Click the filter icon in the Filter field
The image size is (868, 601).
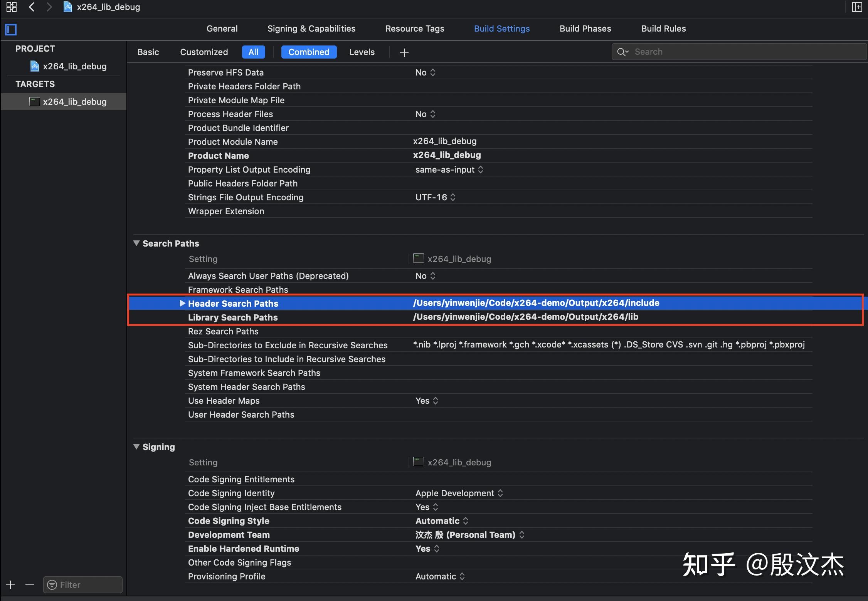pyautogui.click(x=52, y=584)
